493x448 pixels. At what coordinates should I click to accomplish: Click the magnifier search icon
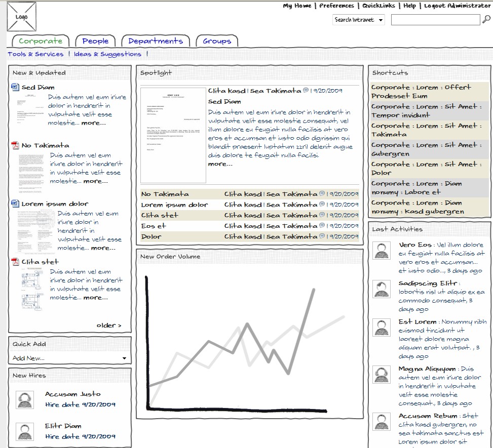pyautogui.click(x=486, y=20)
